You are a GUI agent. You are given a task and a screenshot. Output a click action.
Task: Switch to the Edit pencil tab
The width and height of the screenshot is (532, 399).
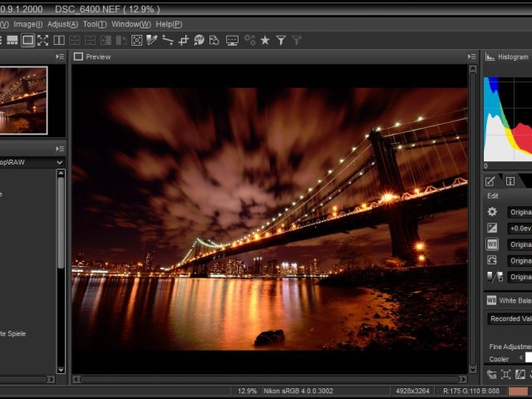tap(490, 181)
